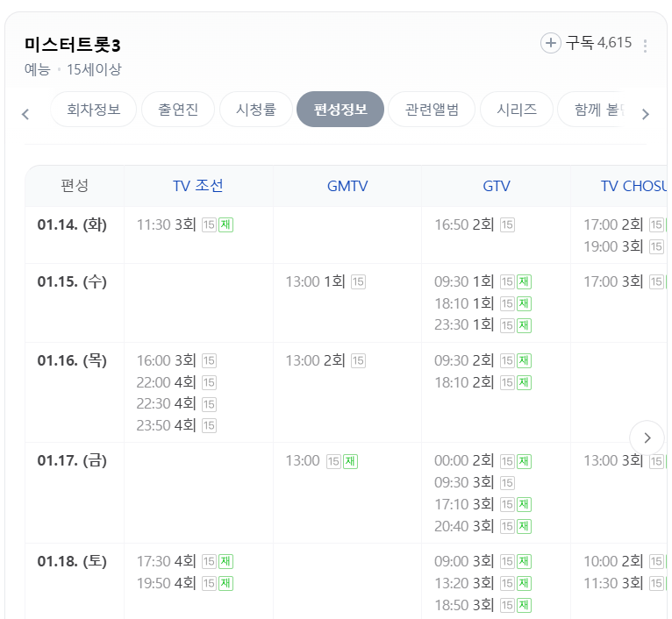The image size is (672, 619).
Task: Select the 01.16. (목) date row
Action: [x=72, y=360]
